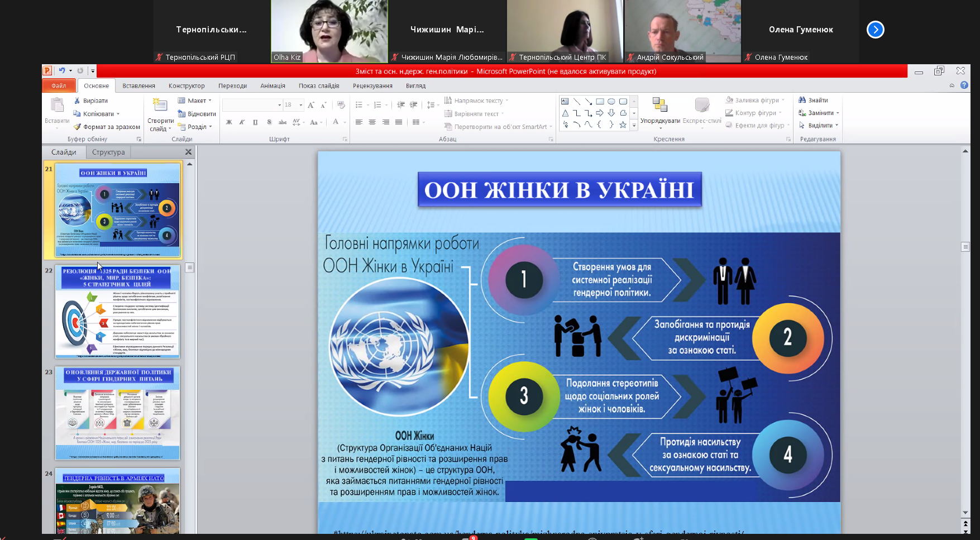Click the Arrange (Упорядкувати) icon
Screen dimensions: 980x540
coord(660,105)
